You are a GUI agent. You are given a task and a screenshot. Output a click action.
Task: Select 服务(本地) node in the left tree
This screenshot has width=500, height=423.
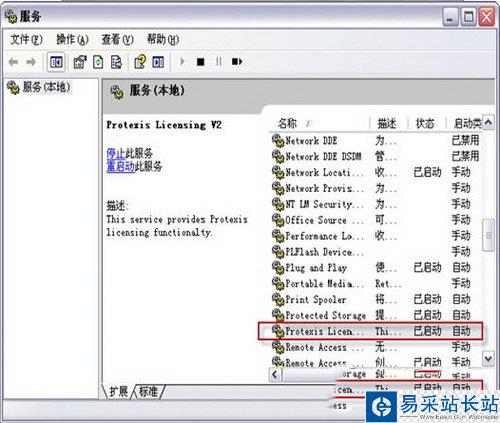pos(39,87)
